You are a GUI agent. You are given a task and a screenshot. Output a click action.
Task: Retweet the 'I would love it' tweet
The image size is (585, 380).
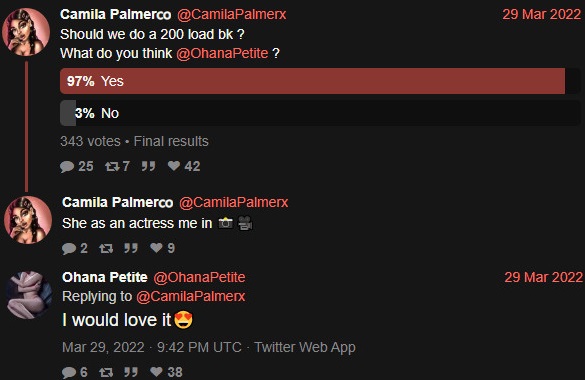click(x=106, y=372)
